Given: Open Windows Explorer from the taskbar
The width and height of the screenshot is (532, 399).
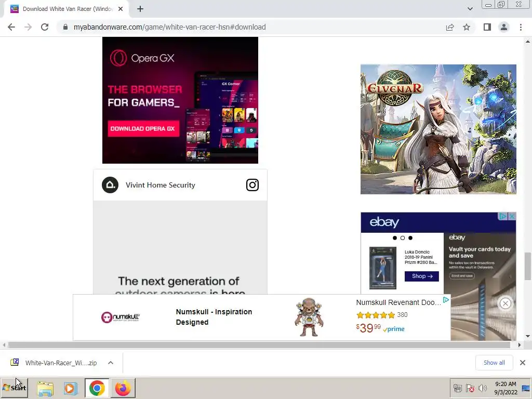Looking at the screenshot, I should (x=45, y=389).
